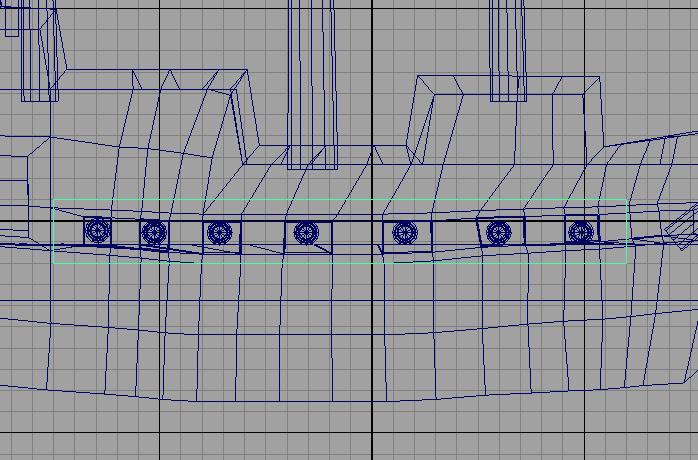
Task: Select the sixth cannon wheel from left
Action: pyautogui.click(x=499, y=232)
